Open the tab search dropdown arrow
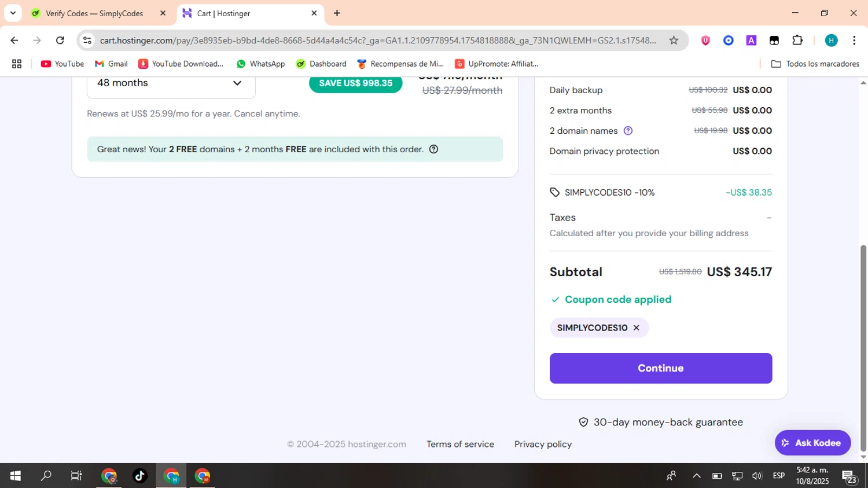 tap(13, 13)
